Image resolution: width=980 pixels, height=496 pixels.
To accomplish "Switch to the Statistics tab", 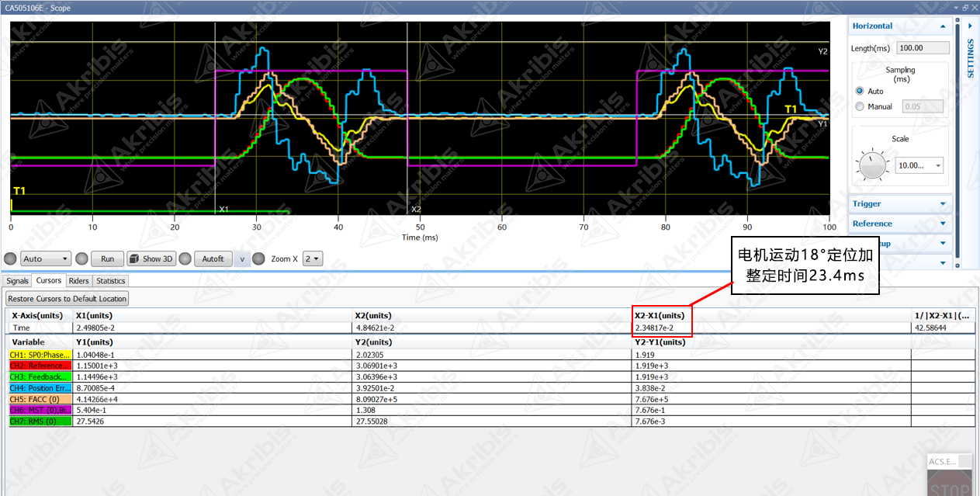I will pyautogui.click(x=110, y=281).
